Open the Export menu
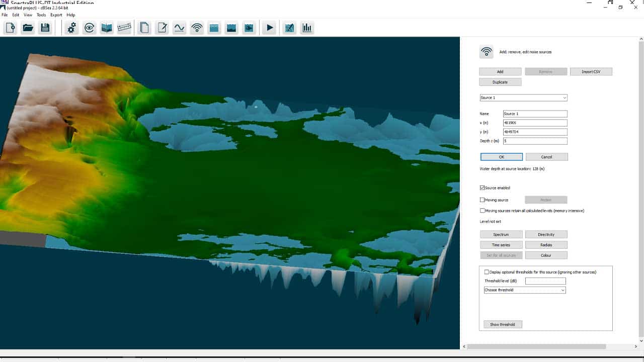This screenshot has width=644, height=362. (x=56, y=15)
